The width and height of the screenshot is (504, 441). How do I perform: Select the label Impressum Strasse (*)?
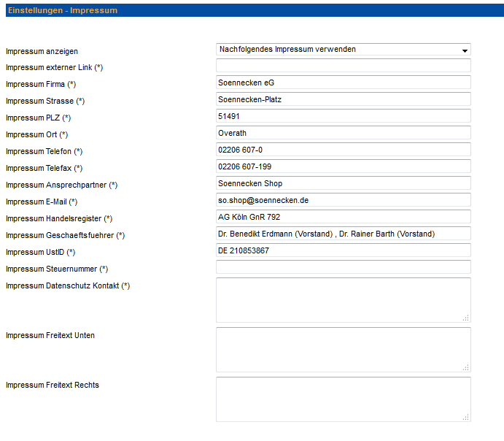[x=45, y=101]
